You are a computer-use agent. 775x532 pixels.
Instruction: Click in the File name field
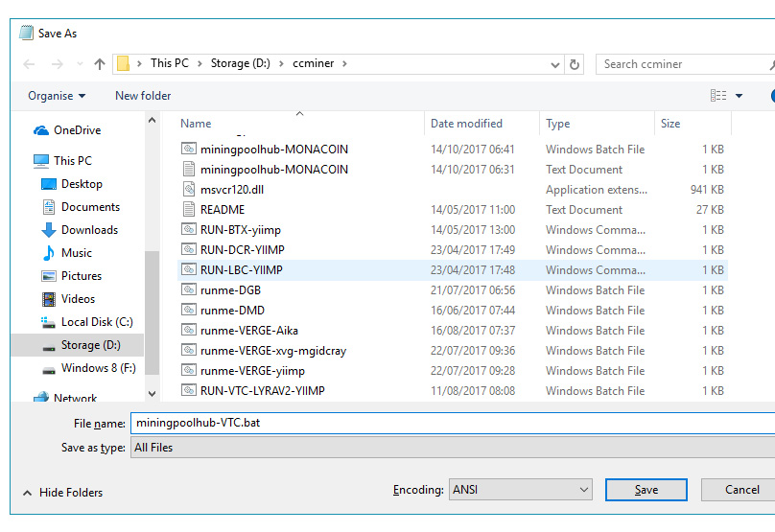coord(453,424)
